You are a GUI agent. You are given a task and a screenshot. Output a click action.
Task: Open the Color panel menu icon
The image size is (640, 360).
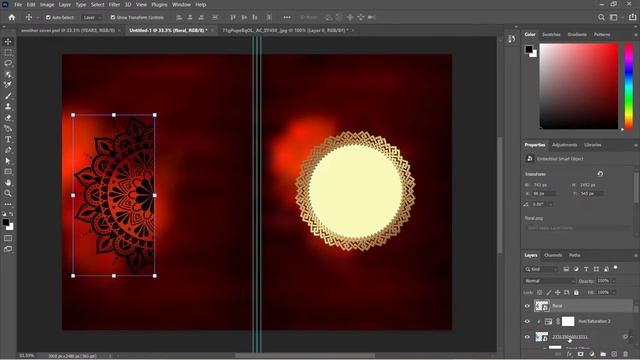pyautogui.click(x=636, y=35)
